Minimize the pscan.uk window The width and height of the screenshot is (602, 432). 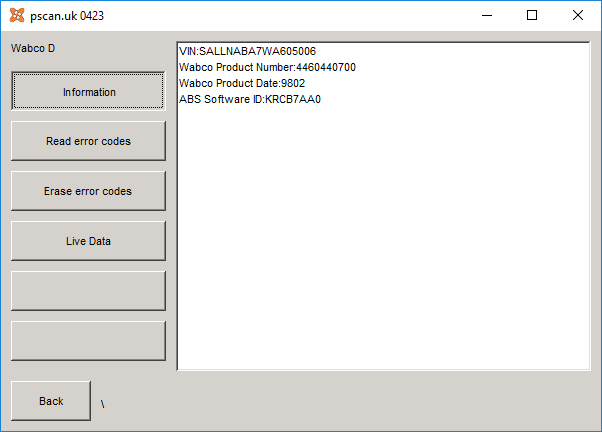coord(487,15)
